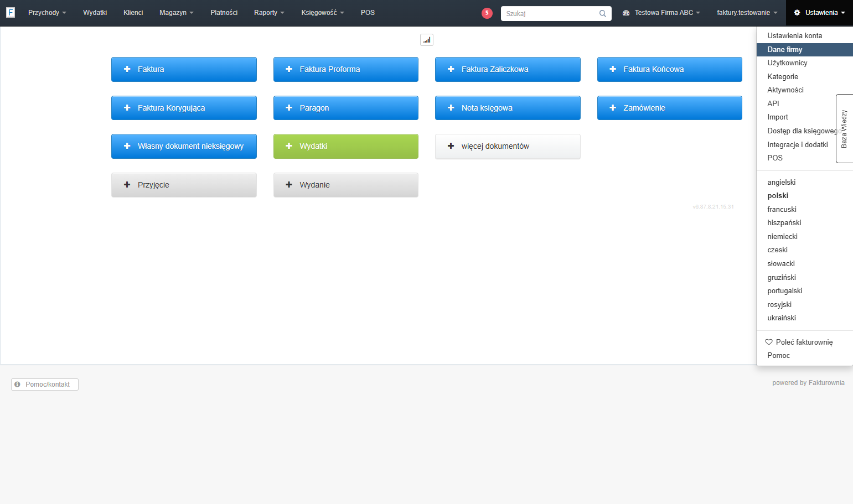Open POS in the top navigation bar

coord(368,13)
